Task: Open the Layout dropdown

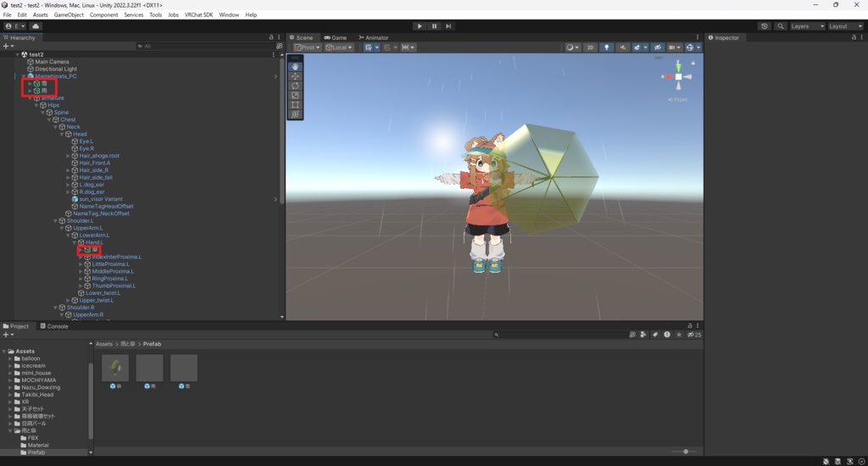Action: pos(845,26)
